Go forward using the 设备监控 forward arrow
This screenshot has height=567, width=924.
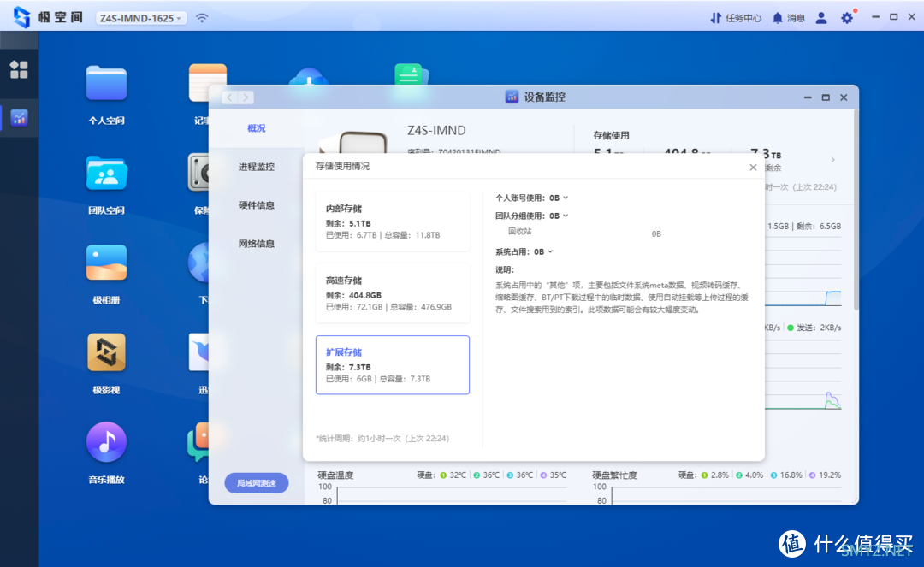tap(246, 97)
